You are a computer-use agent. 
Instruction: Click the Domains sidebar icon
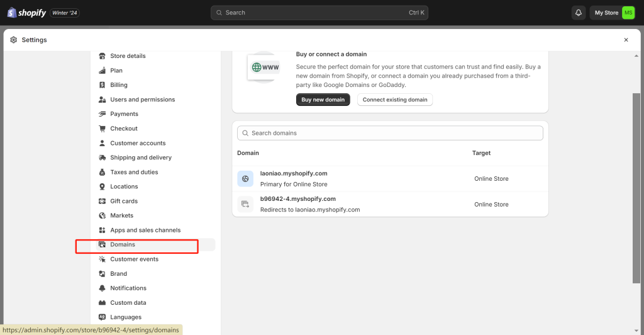pos(103,244)
